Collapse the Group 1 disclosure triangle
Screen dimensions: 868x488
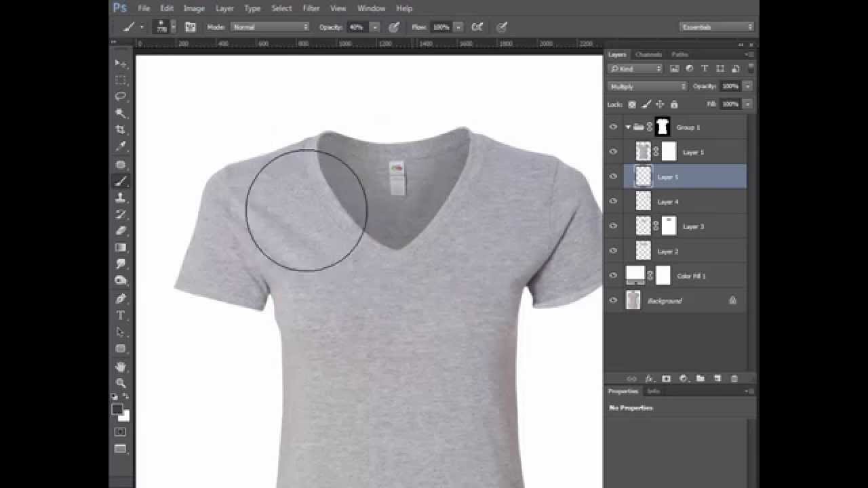[x=628, y=127]
